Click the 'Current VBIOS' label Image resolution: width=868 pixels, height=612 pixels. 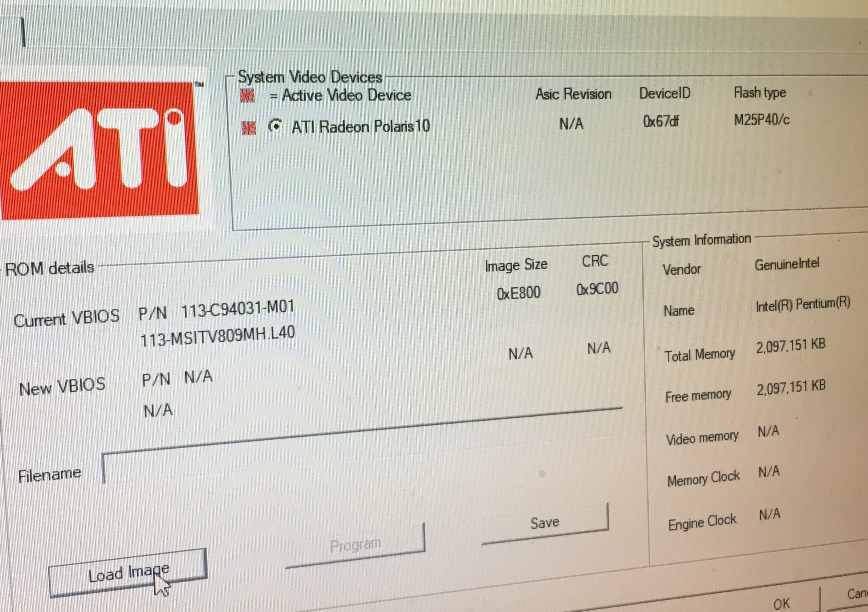point(67,318)
